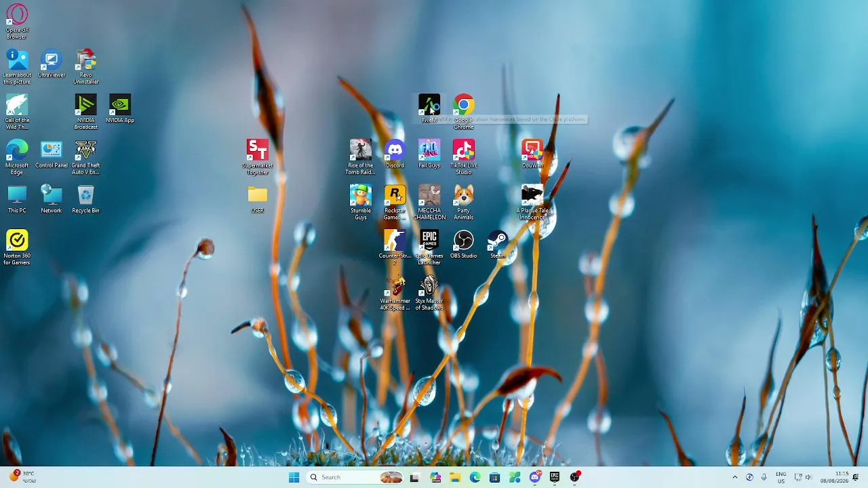Open the Party Animals game icon
The height and width of the screenshot is (488, 868).
pos(464,202)
